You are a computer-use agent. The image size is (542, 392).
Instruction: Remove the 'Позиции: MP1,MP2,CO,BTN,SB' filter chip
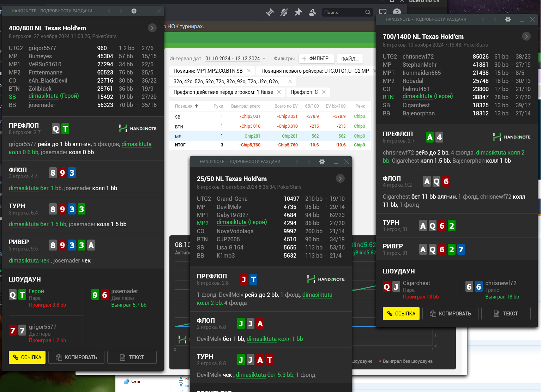tap(249, 71)
